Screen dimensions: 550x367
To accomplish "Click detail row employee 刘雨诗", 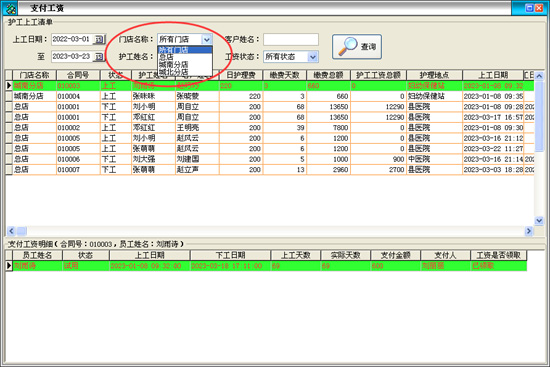I will click(38, 266).
